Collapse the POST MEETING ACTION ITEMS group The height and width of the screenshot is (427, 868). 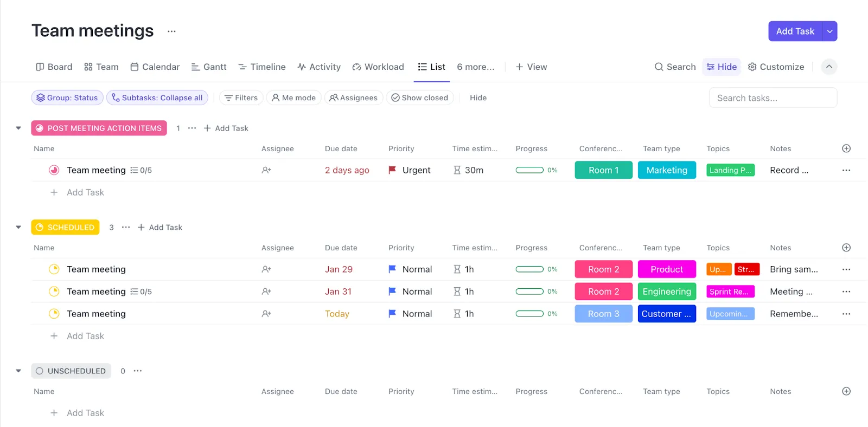[x=18, y=128]
